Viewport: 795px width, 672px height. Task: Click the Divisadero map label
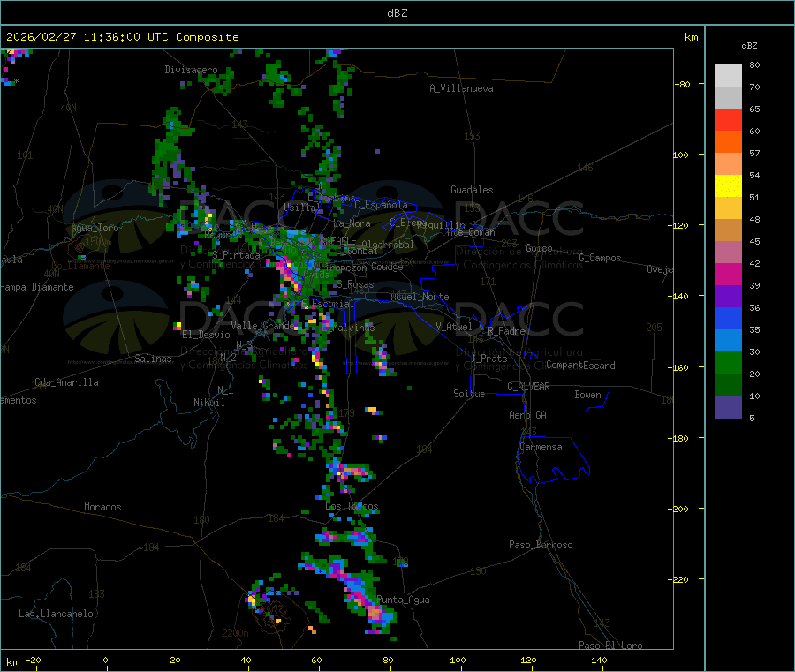click(x=191, y=70)
